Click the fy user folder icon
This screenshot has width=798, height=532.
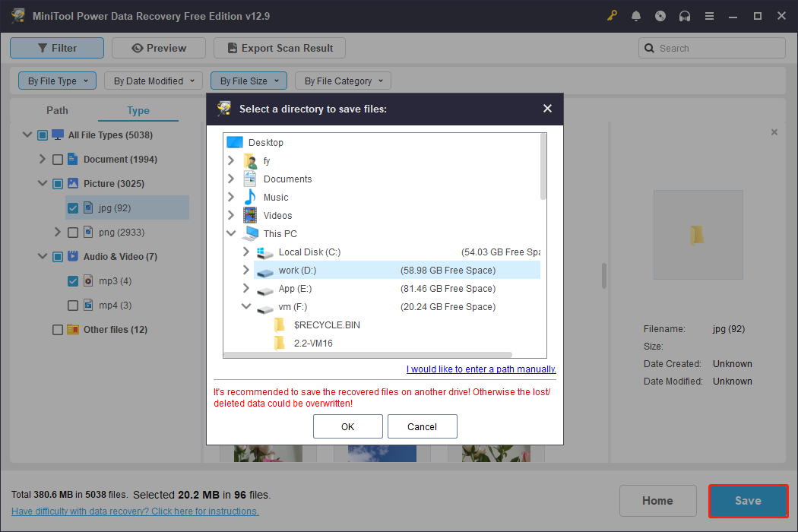coord(250,161)
